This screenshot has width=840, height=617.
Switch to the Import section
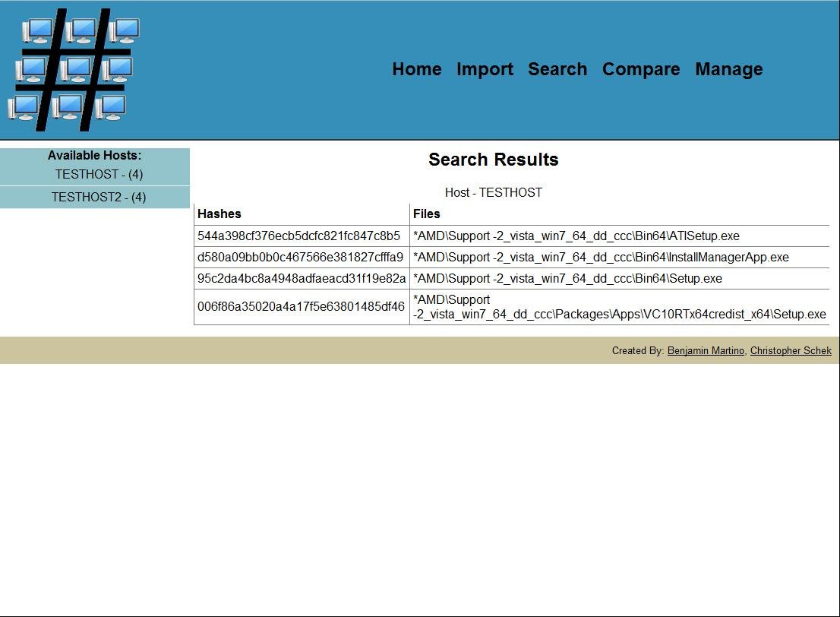(x=485, y=69)
